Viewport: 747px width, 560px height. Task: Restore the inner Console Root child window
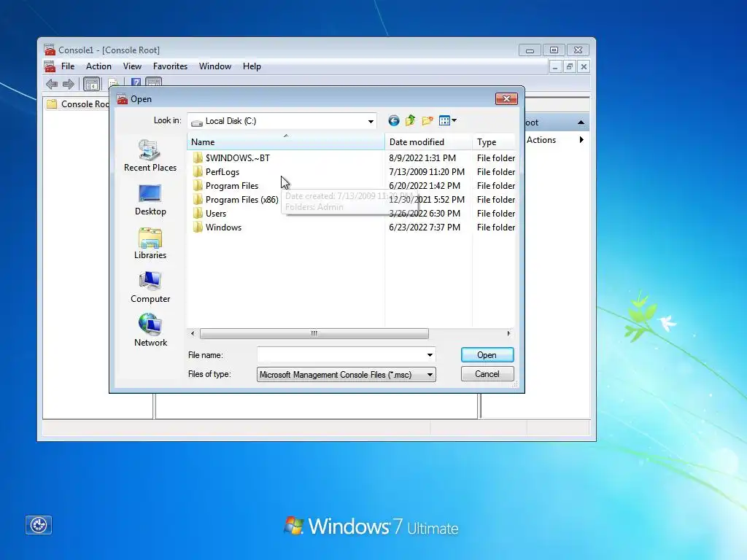point(569,66)
